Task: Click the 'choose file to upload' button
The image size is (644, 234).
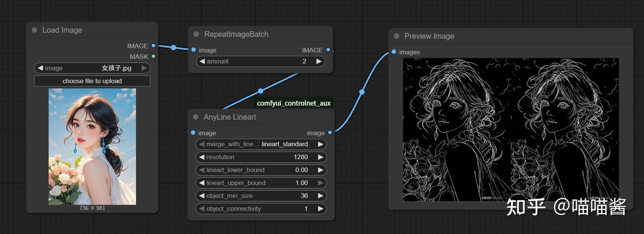Action: click(x=92, y=81)
